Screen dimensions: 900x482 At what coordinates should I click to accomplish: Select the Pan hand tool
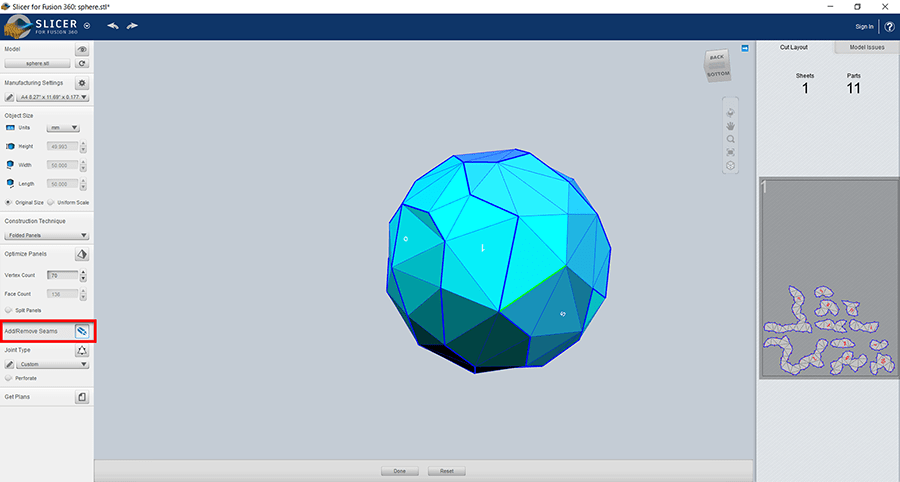pyautogui.click(x=731, y=126)
